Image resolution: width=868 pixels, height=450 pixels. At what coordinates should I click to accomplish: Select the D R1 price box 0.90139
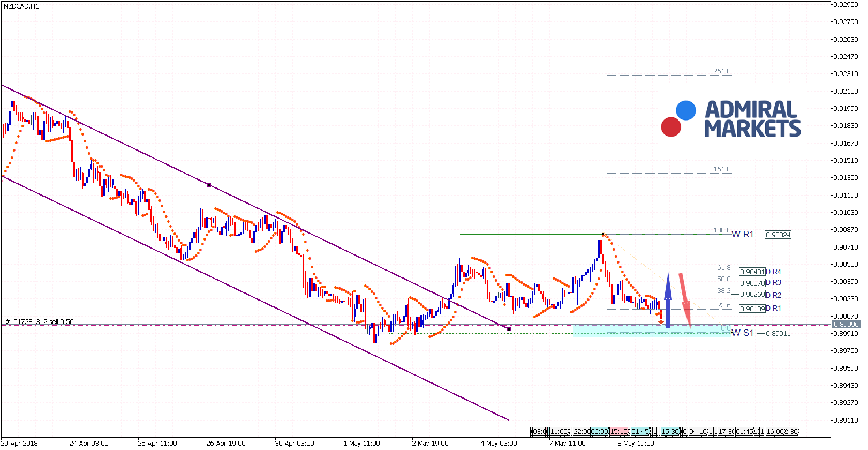752,309
